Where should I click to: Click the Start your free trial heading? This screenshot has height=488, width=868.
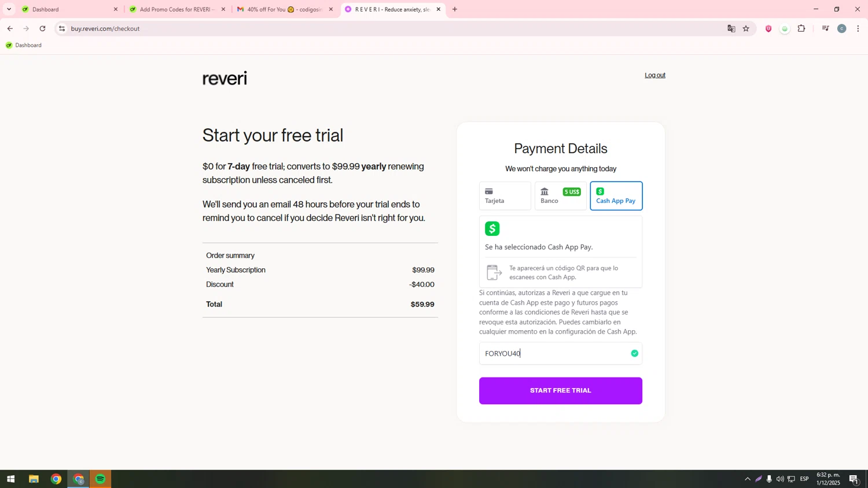[273, 135]
